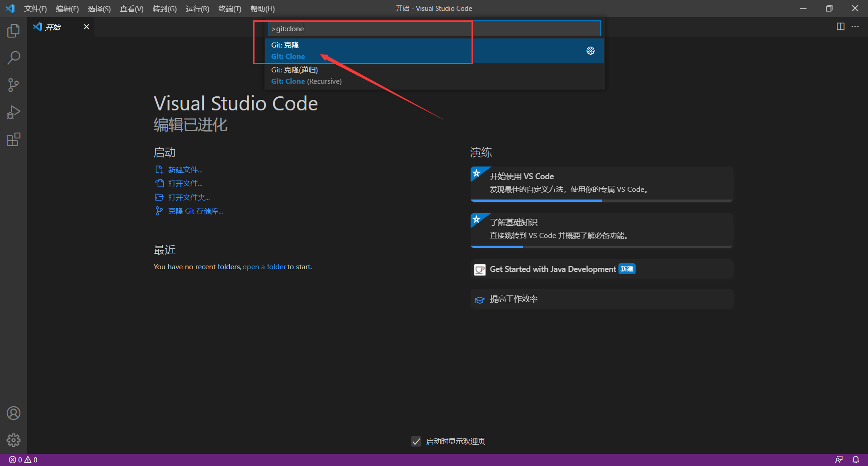
Task: Open the 终端(T) menu
Action: 230,9
